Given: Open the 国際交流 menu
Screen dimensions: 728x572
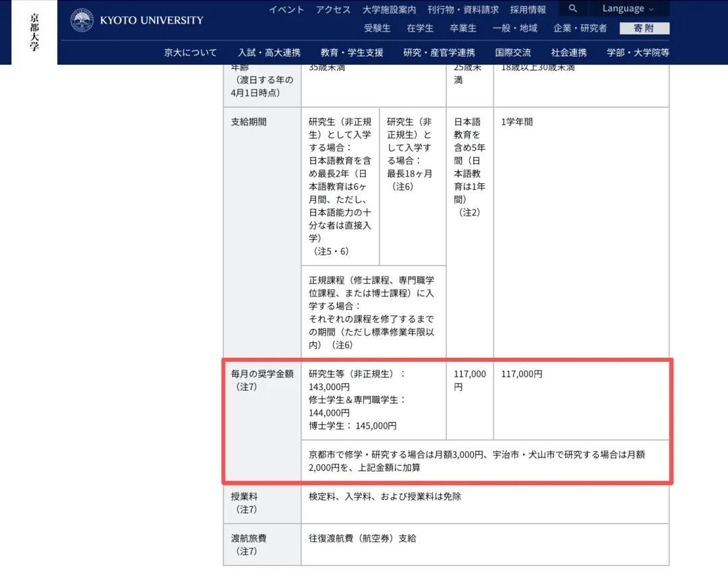Looking at the screenshot, I should tap(513, 53).
